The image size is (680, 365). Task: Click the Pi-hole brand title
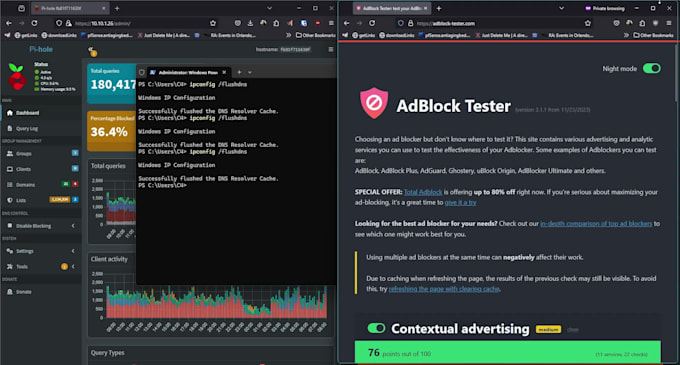pos(41,49)
